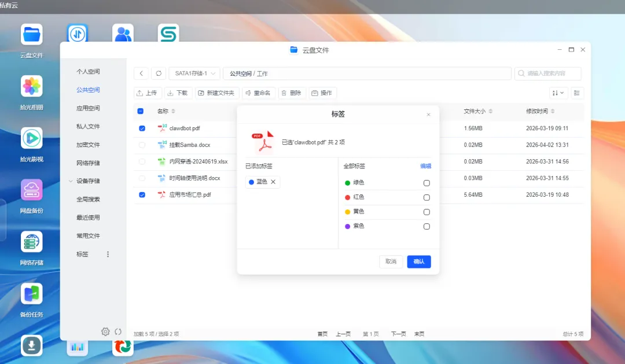Viewport: 625px width, 364px height.
Task: Launch the 拾光影视 desktop app
Action: tap(31, 138)
